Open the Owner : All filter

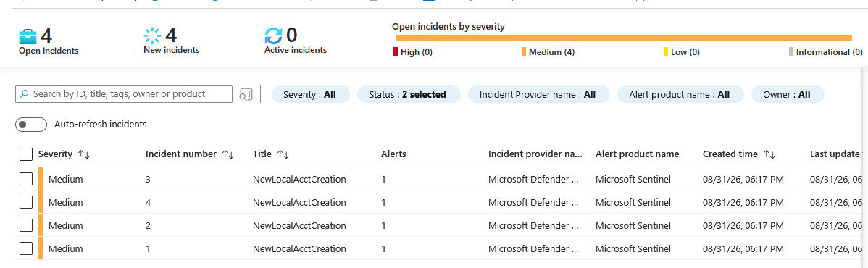tap(787, 95)
